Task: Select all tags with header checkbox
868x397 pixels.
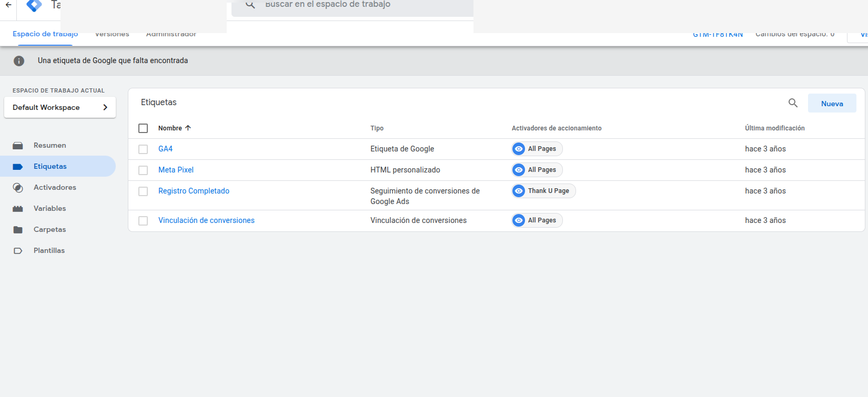Action: point(143,128)
